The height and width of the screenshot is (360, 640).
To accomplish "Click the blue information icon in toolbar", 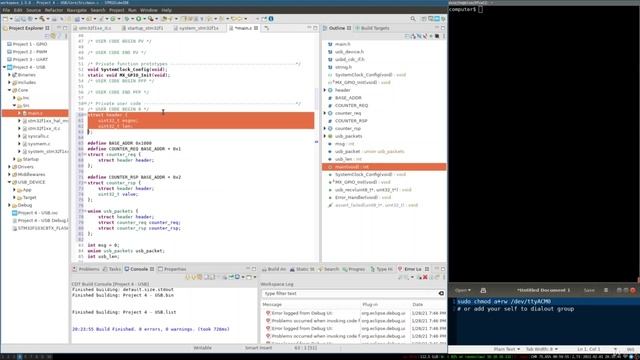I will point(271,19).
